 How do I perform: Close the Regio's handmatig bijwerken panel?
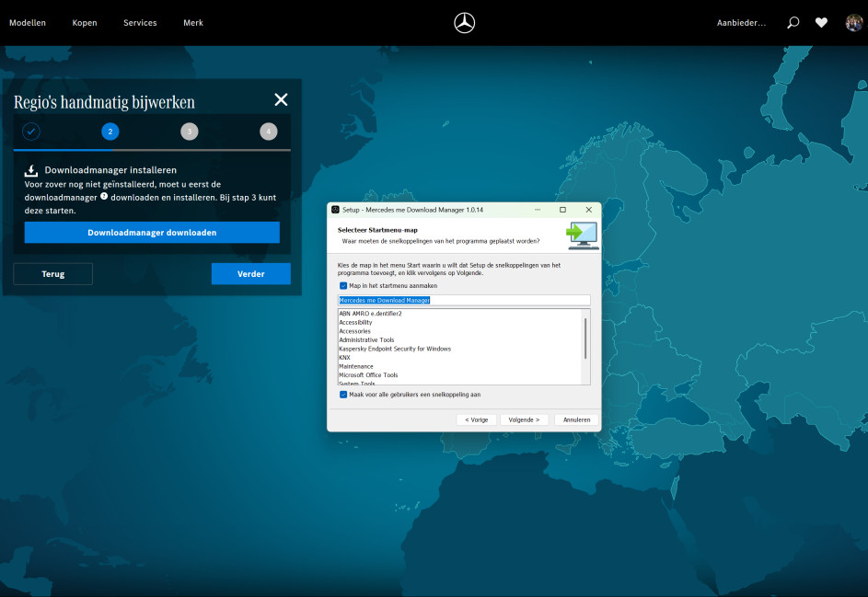[282, 99]
